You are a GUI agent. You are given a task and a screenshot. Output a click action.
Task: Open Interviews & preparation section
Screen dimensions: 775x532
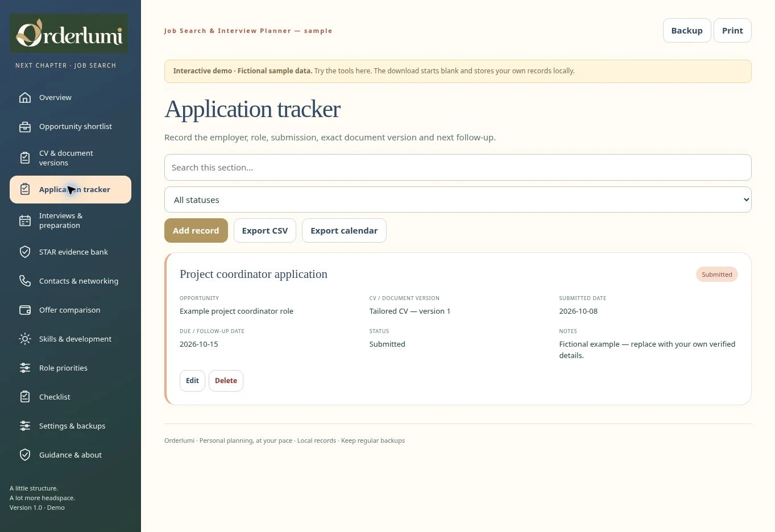tap(71, 221)
